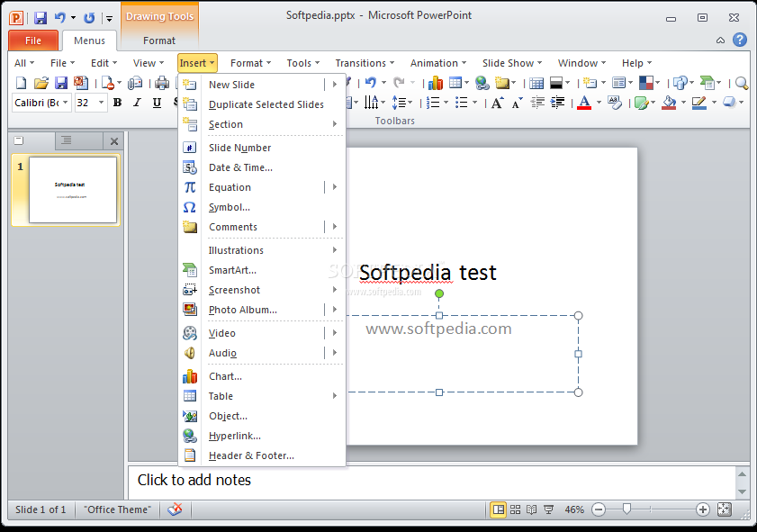Choose SmartArt... entry
The width and height of the screenshot is (757, 532).
click(262, 270)
